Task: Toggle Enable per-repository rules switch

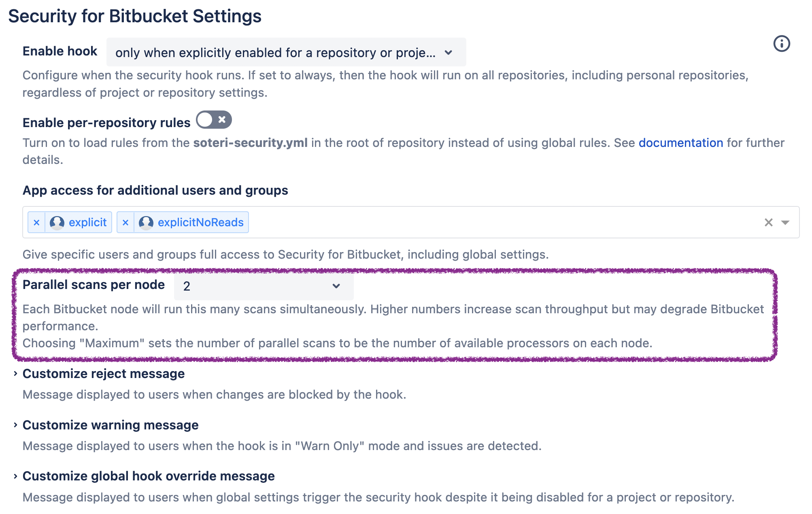Action: click(214, 120)
